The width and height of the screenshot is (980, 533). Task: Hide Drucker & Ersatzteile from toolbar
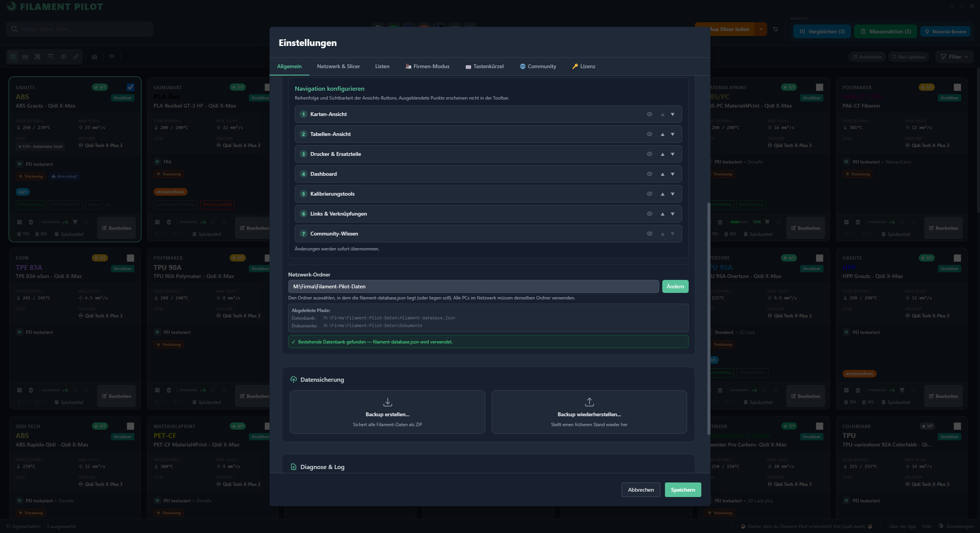point(650,154)
